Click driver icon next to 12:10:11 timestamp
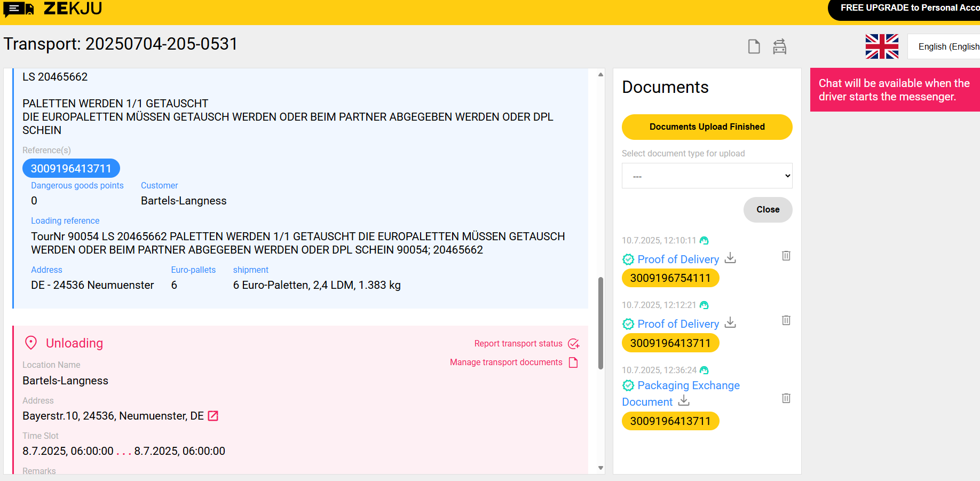Image resolution: width=980 pixels, height=481 pixels. [704, 241]
